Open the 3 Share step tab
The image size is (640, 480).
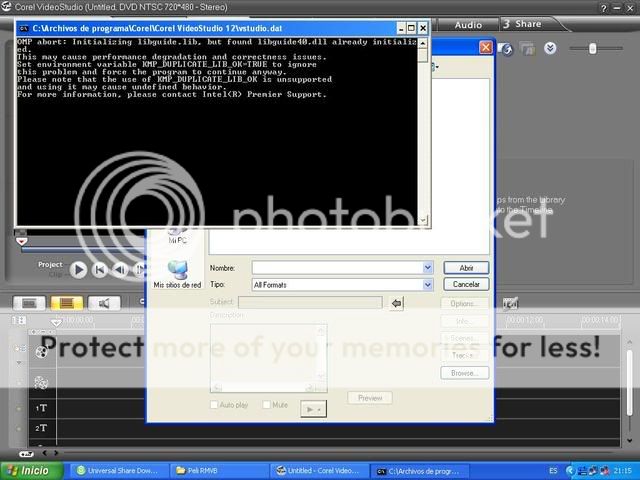coord(528,24)
